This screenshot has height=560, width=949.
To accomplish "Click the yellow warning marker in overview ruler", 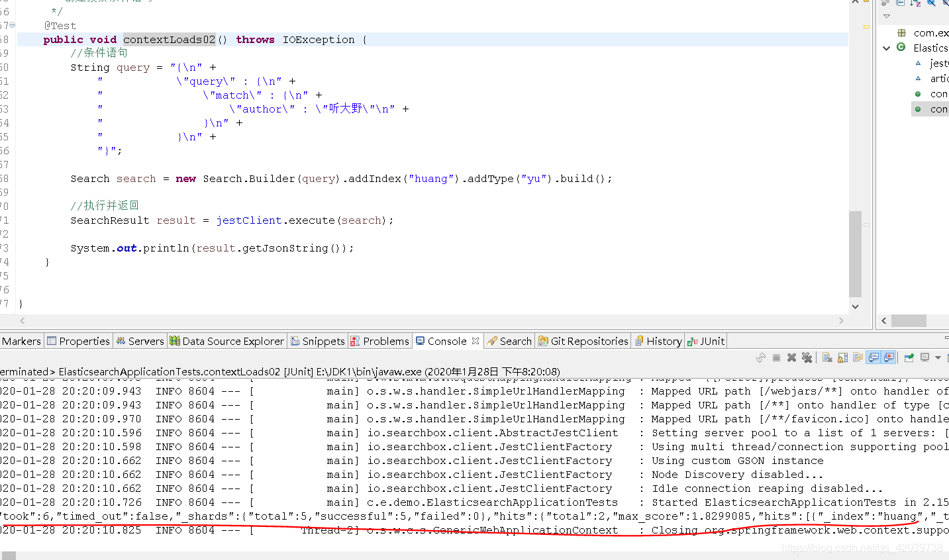I will tap(866, 26).
